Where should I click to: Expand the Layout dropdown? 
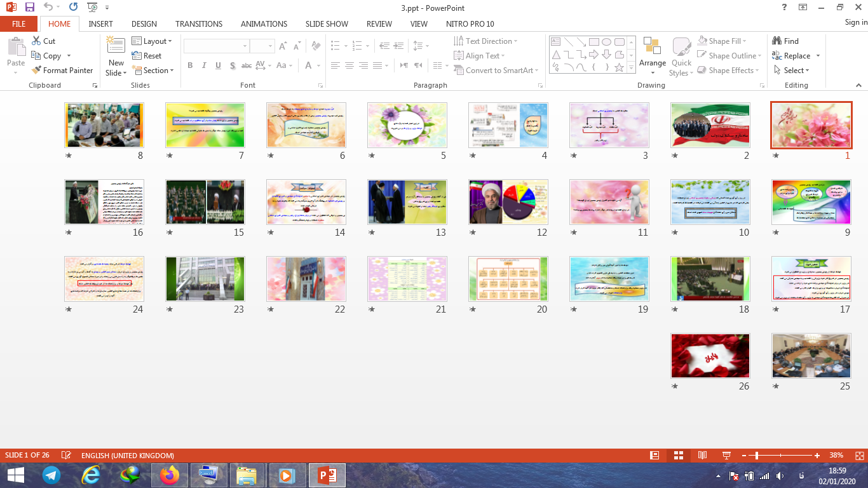(x=152, y=41)
